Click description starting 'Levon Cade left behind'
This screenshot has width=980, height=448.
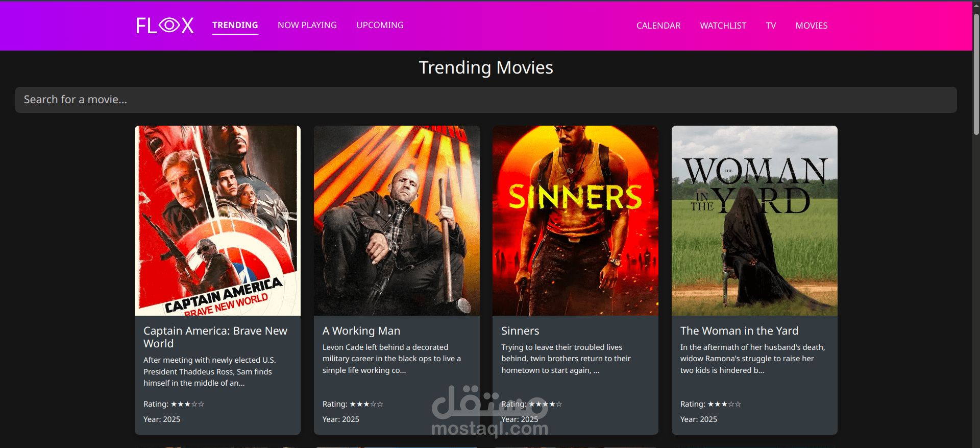pos(391,359)
